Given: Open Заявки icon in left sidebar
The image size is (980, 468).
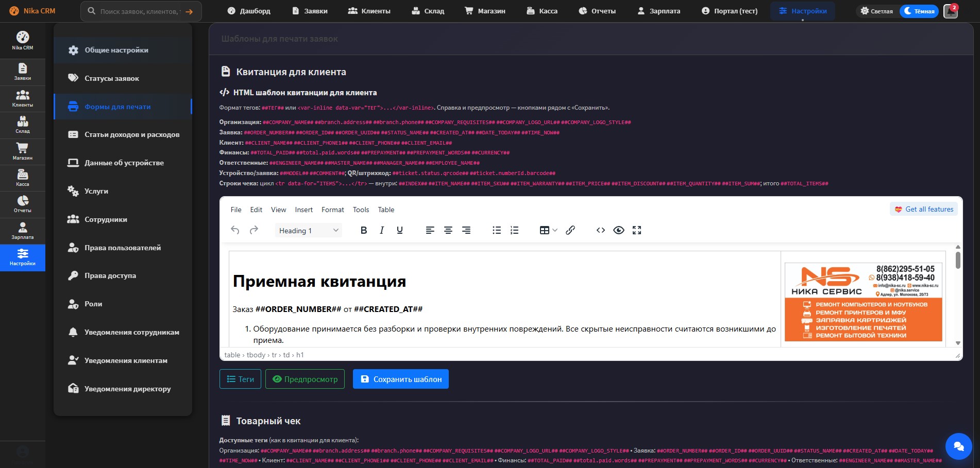Looking at the screenshot, I should pos(23,72).
